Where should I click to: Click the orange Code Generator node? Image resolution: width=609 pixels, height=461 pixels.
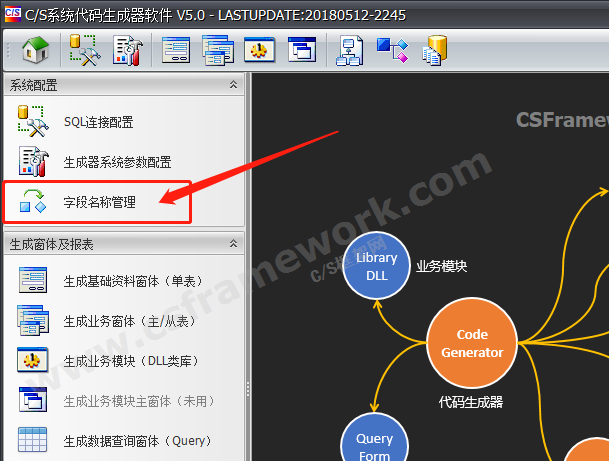point(472,343)
